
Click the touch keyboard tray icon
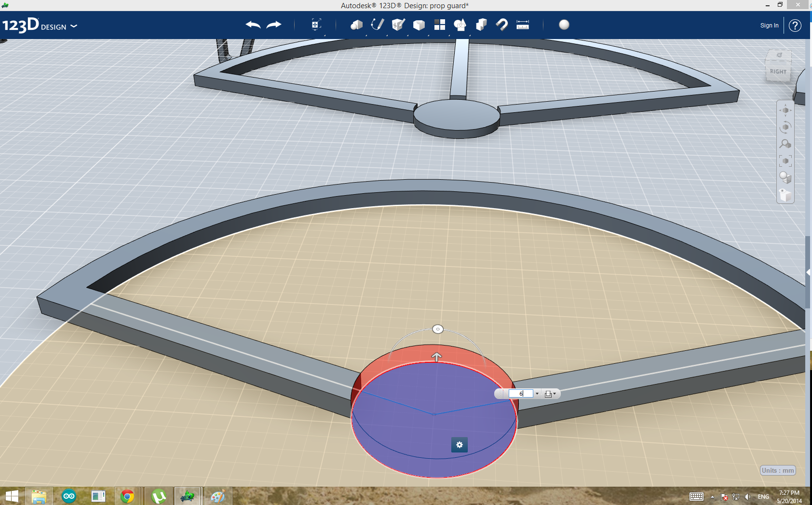(696, 497)
